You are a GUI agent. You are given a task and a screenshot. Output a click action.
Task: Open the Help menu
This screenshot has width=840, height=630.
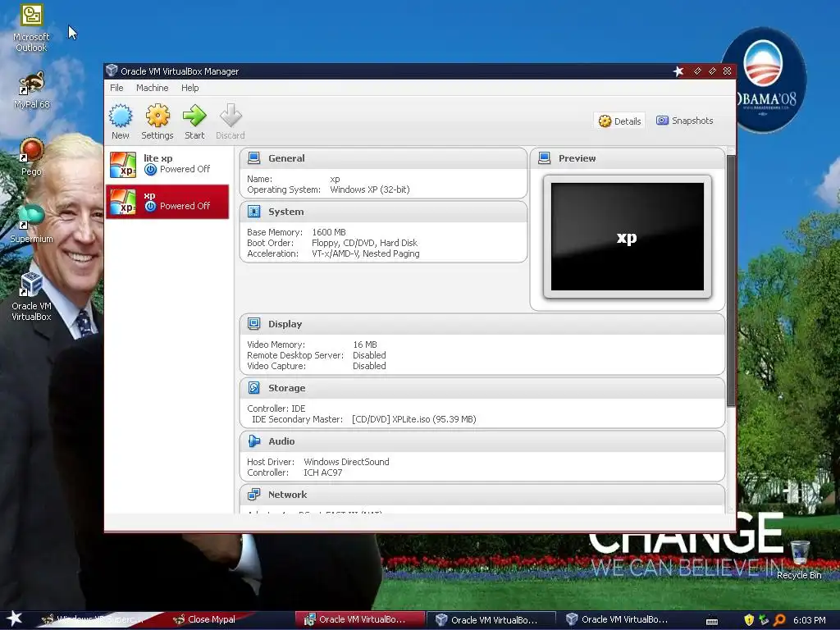click(189, 88)
